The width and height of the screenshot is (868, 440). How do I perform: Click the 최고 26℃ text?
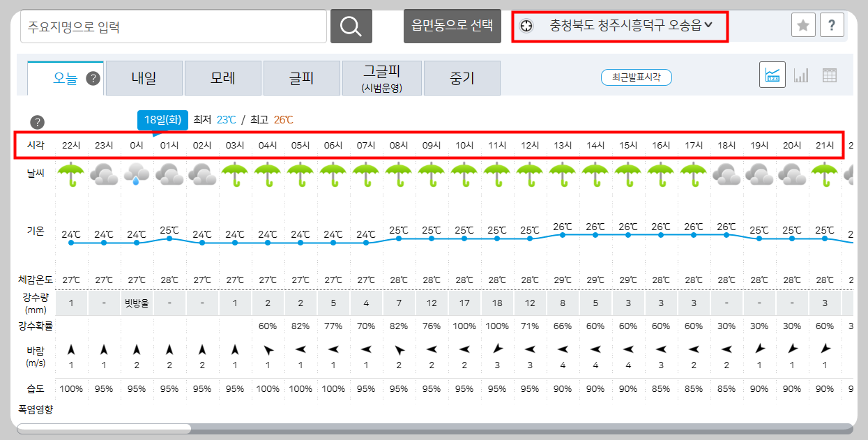click(x=272, y=120)
